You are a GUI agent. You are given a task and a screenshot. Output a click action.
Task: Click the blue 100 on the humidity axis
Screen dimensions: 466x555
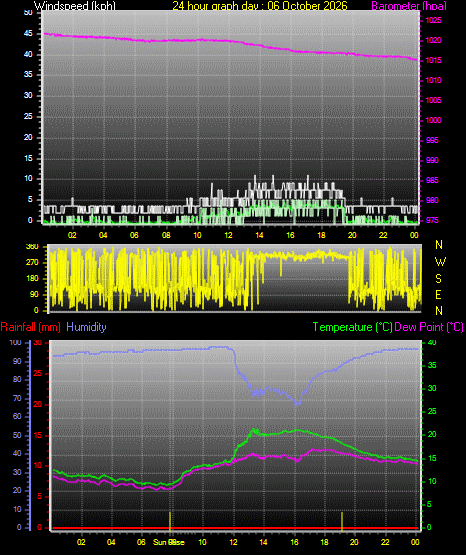(x=16, y=342)
